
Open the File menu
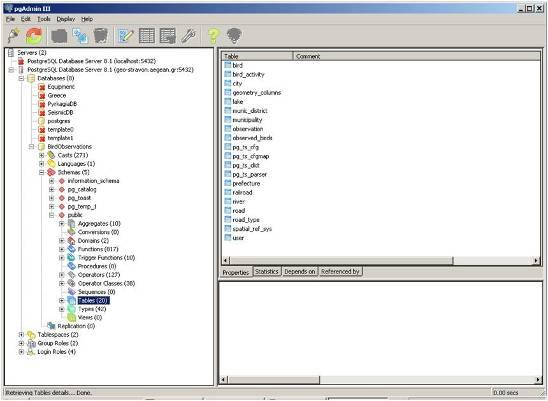pyautogui.click(x=10, y=19)
